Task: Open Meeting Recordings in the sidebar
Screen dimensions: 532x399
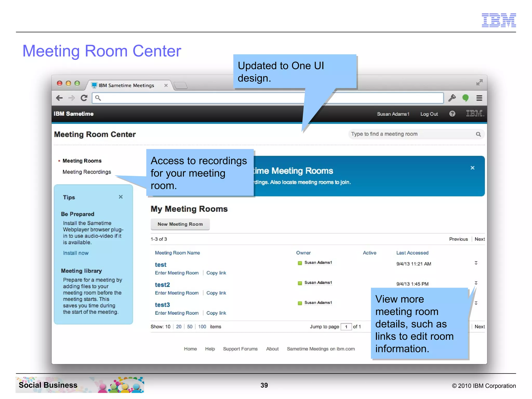Action: (87, 172)
